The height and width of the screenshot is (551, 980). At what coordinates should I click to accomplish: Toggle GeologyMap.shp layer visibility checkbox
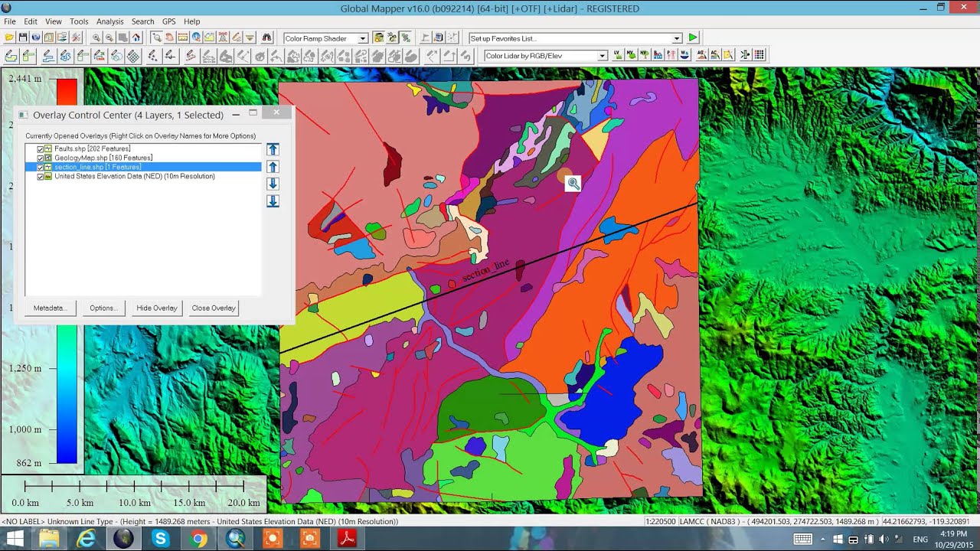pyautogui.click(x=41, y=158)
